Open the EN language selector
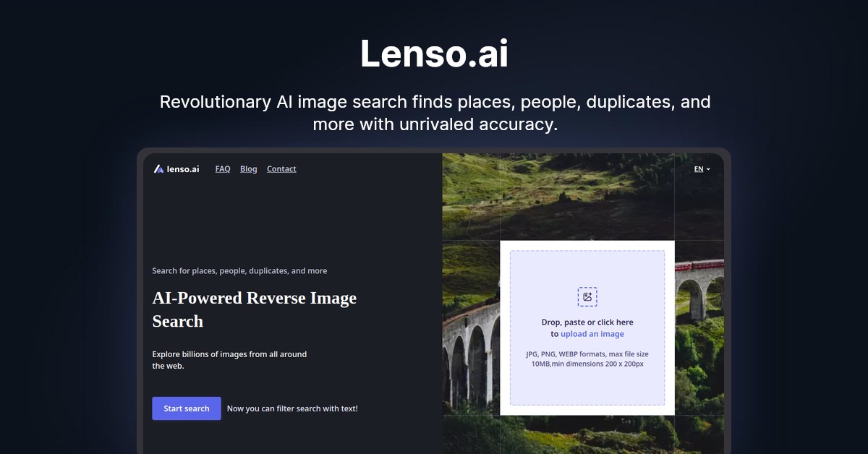Screen dimensions: 868x454 tap(702, 169)
